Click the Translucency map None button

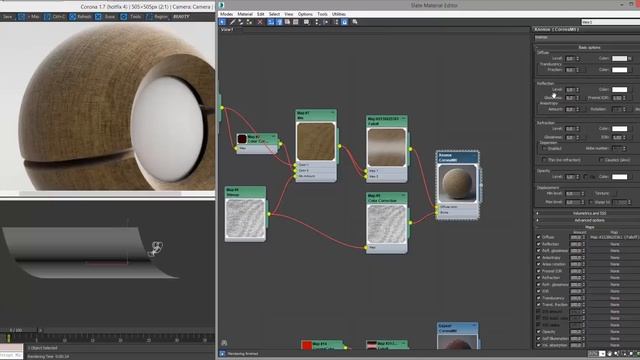click(614, 298)
